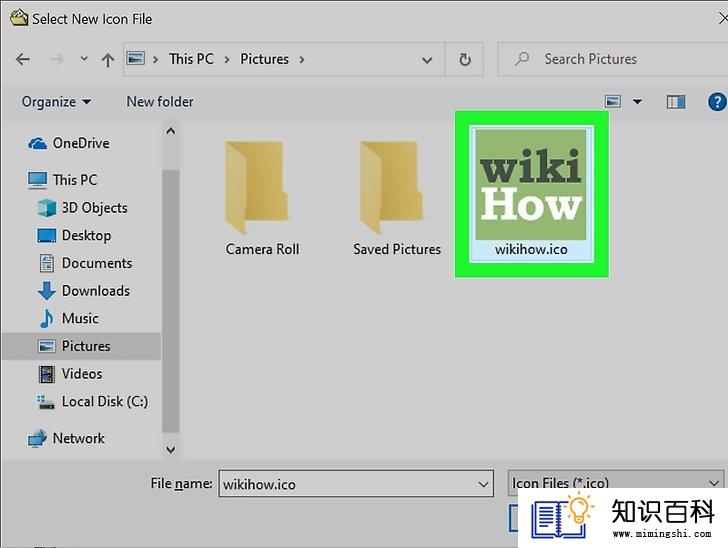This screenshot has width=728, height=548.
Task: Click the OneDrive cloud icon
Action: pyautogui.click(x=37, y=144)
